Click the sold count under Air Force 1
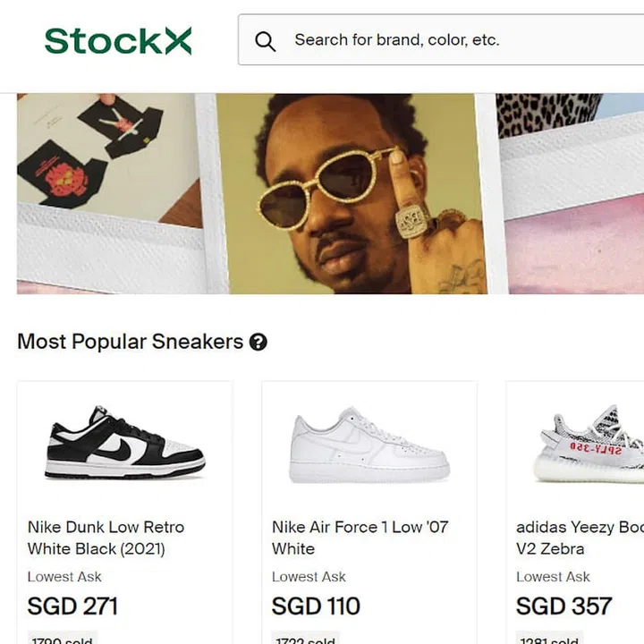The image size is (644, 644). (x=308, y=639)
